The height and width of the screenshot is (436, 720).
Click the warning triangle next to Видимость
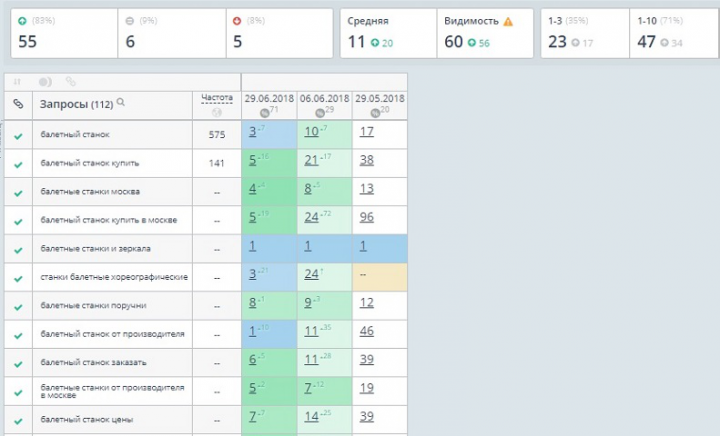click(508, 22)
